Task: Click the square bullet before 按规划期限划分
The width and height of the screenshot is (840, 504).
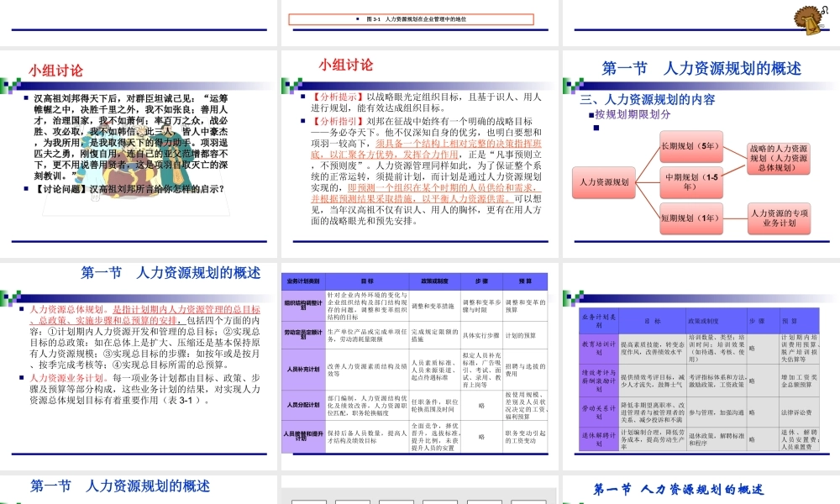Action: (x=593, y=115)
